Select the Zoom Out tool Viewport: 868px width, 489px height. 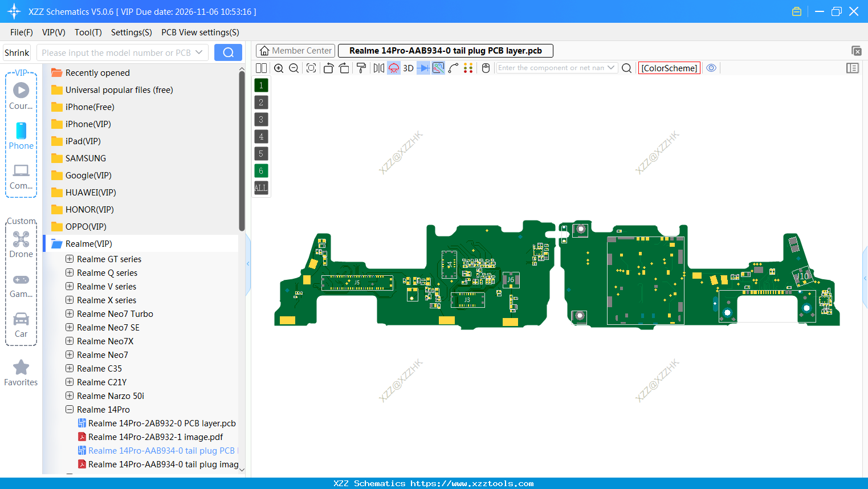tap(294, 68)
